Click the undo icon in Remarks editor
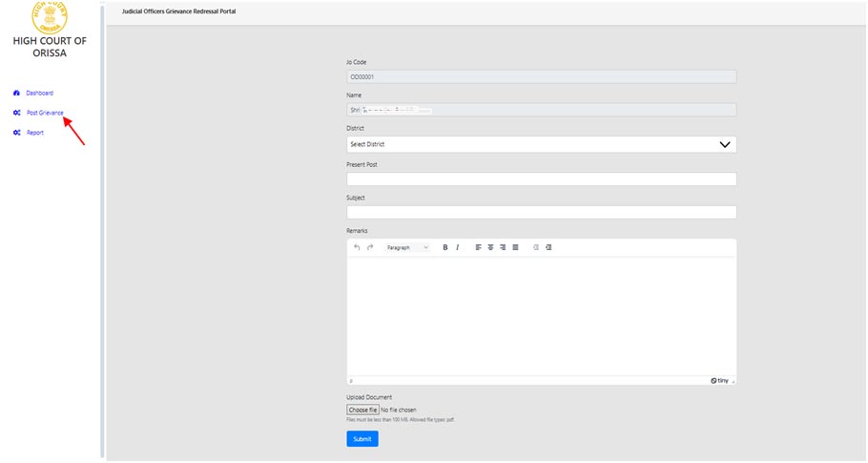 coord(358,247)
